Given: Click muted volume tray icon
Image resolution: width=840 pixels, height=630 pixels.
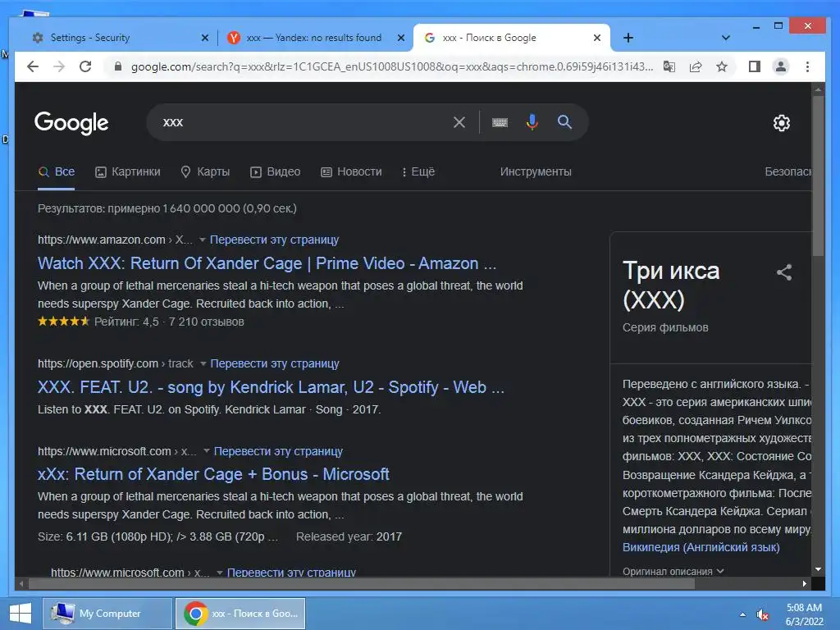Looking at the screenshot, I should [762, 614].
